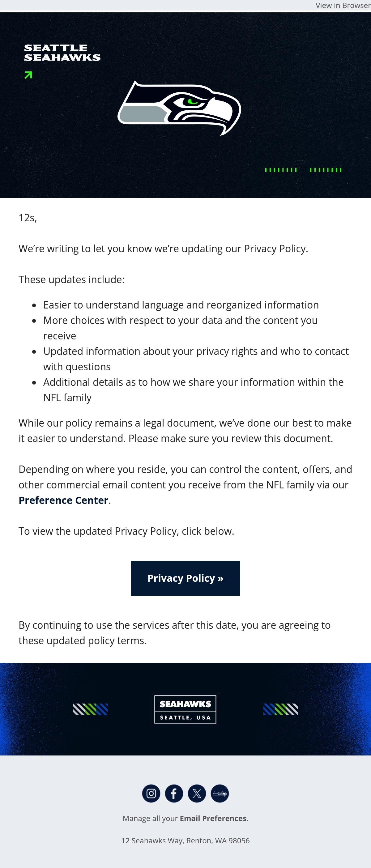Click the Privacy Policy » button
This screenshot has height=868, width=371.
185,578
